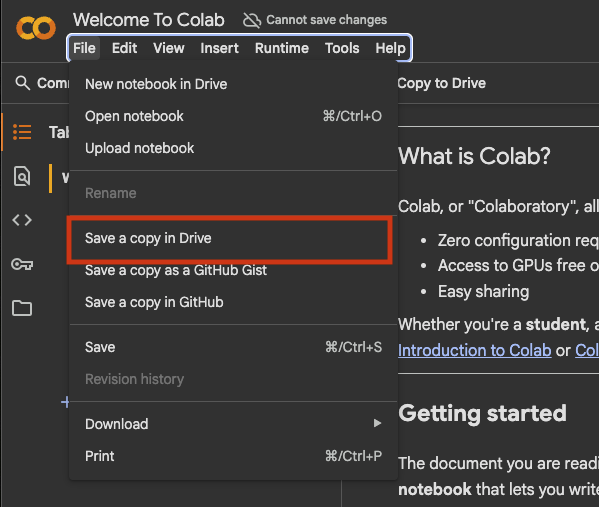
Task: Choose Save a copy as a GitHub Gist
Action: (233, 271)
